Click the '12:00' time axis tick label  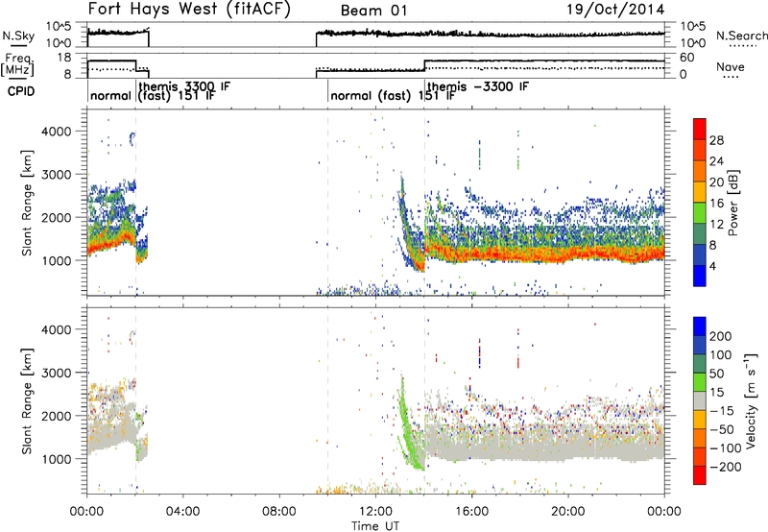point(375,512)
